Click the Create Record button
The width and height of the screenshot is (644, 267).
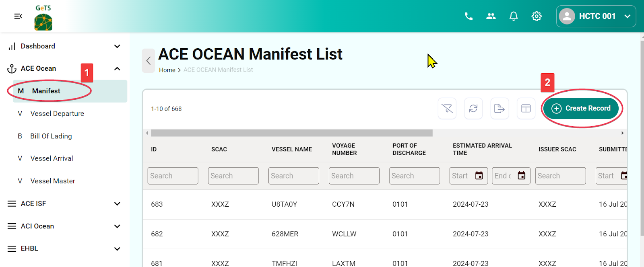coord(581,109)
